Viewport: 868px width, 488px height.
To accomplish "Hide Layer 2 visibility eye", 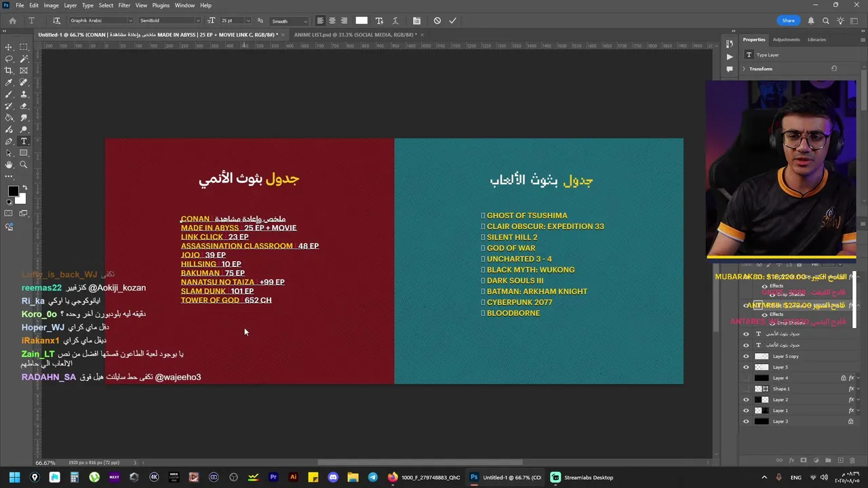I will [747, 400].
